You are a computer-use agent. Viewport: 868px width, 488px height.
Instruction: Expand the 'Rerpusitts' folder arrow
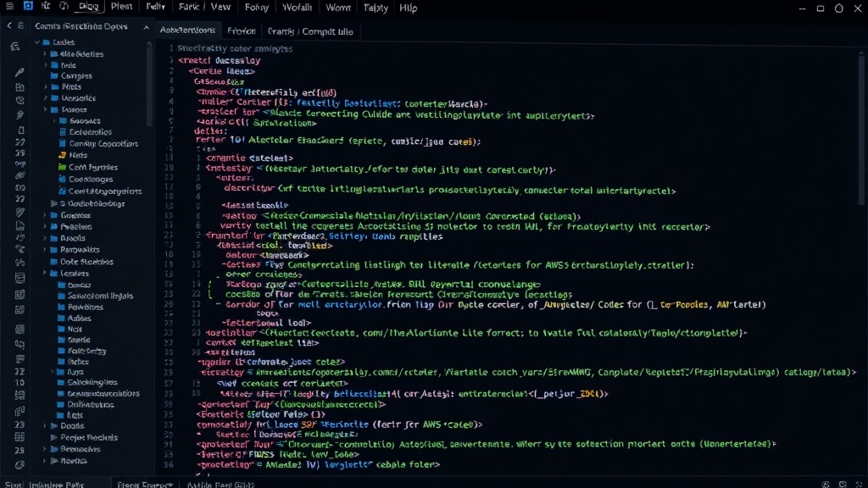pos(46,250)
